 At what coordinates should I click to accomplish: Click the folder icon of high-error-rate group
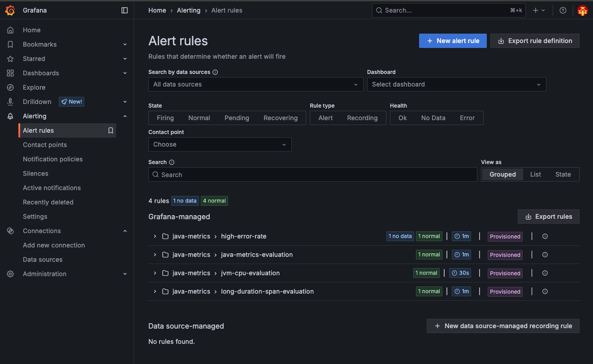tap(165, 236)
